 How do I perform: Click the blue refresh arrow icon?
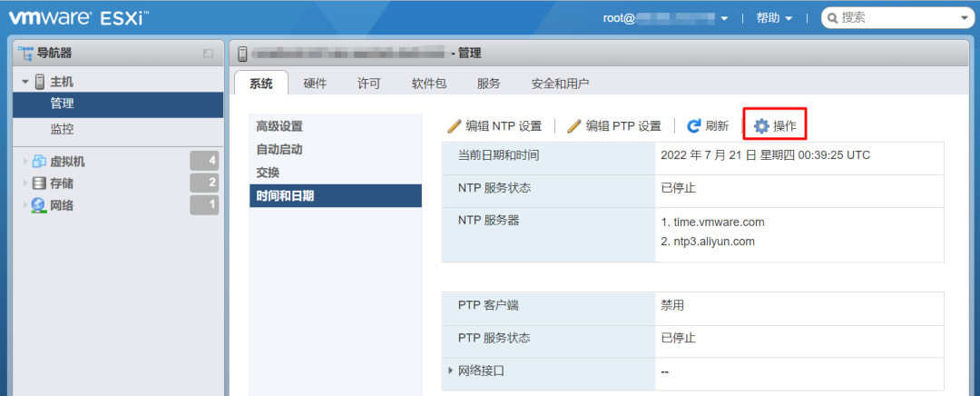694,126
